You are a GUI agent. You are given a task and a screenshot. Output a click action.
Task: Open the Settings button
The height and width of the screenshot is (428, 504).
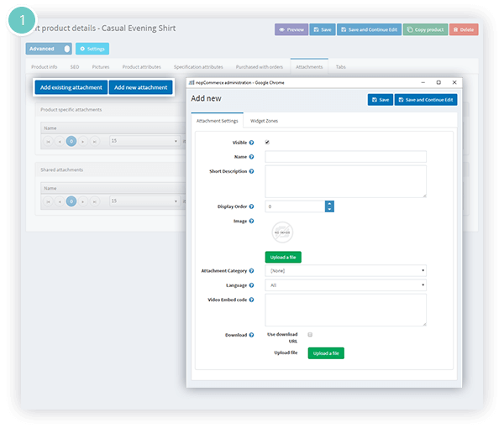[x=92, y=49]
